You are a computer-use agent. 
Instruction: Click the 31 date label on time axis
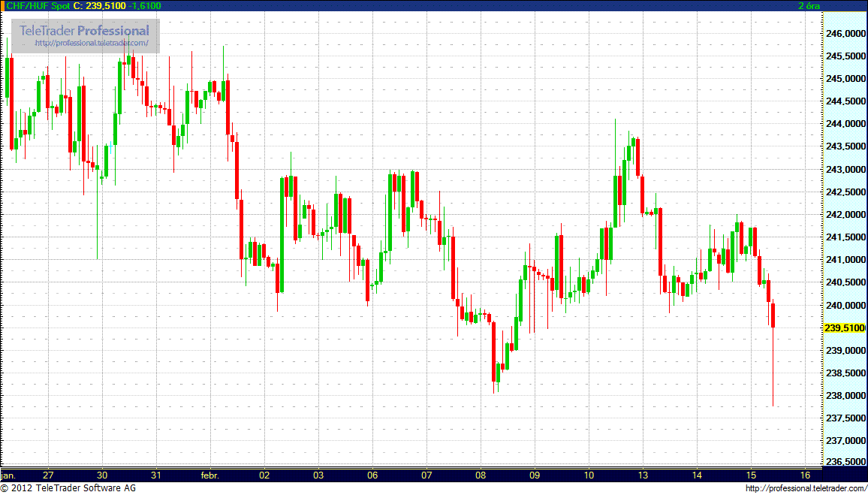pos(156,475)
